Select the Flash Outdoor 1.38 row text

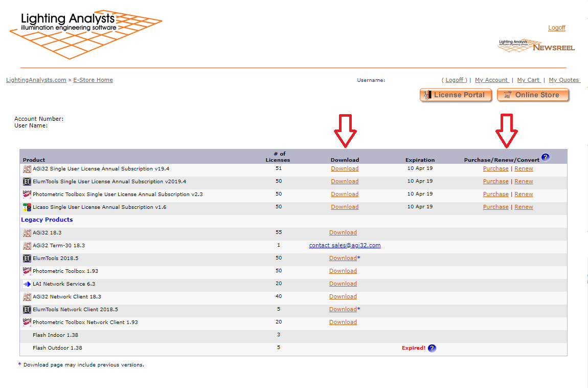click(57, 348)
